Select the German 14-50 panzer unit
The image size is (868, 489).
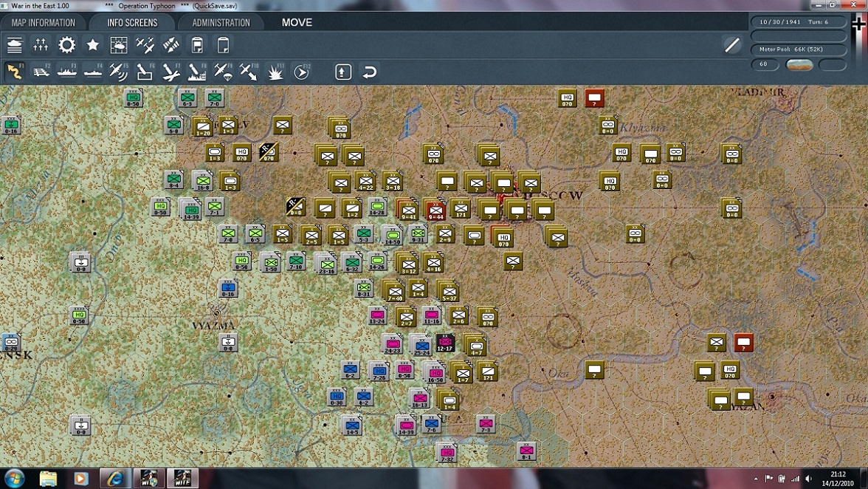(393, 236)
